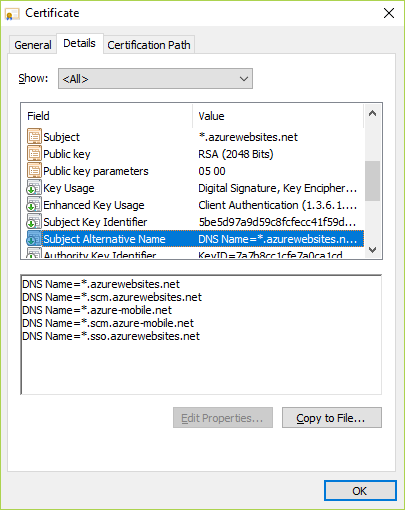Click the Public key parameters field icon

pos(34,171)
